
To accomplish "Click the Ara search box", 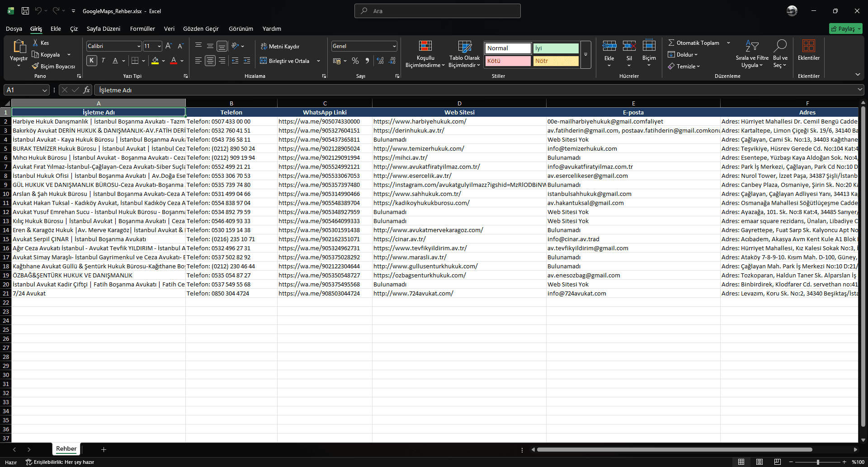I will point(437,11).
